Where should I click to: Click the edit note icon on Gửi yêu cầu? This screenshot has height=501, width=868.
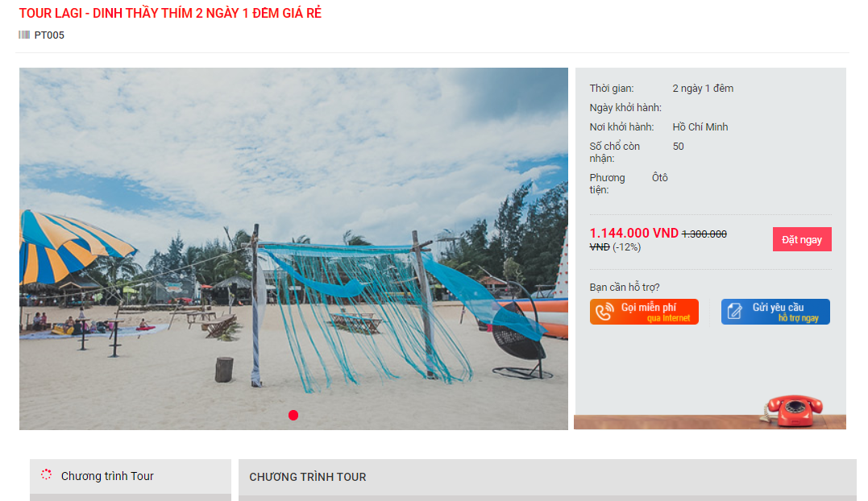click(x=734, y=312)
